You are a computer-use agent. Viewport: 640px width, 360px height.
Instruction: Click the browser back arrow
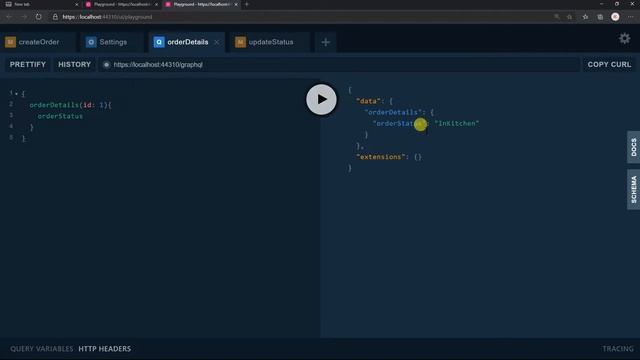coord(9,17)
